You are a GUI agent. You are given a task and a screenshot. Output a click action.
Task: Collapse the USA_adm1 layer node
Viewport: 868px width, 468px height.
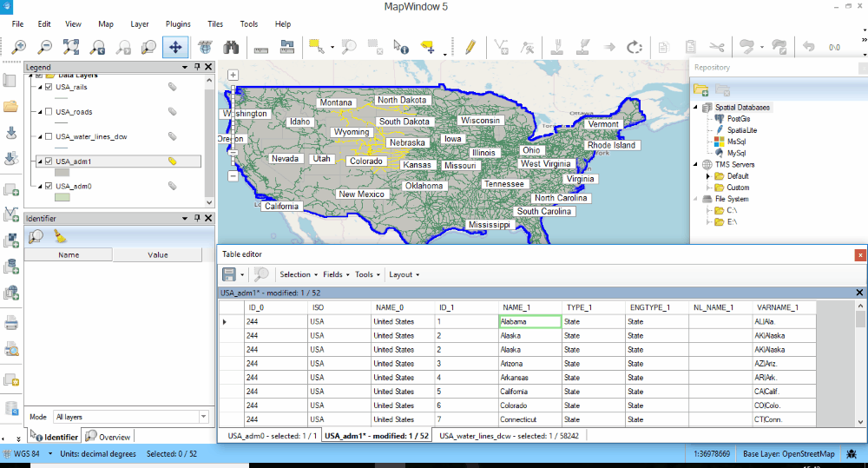pos(40,161)
